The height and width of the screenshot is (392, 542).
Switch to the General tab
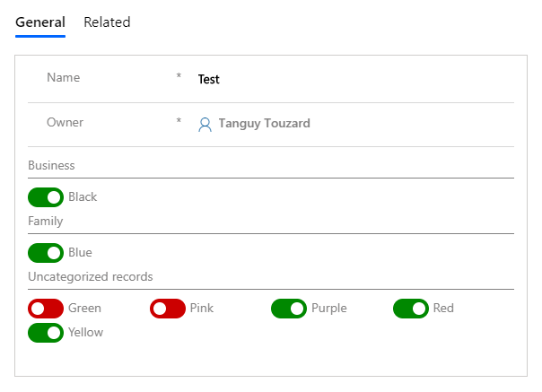pyautogui.click(x=40, y=22)
